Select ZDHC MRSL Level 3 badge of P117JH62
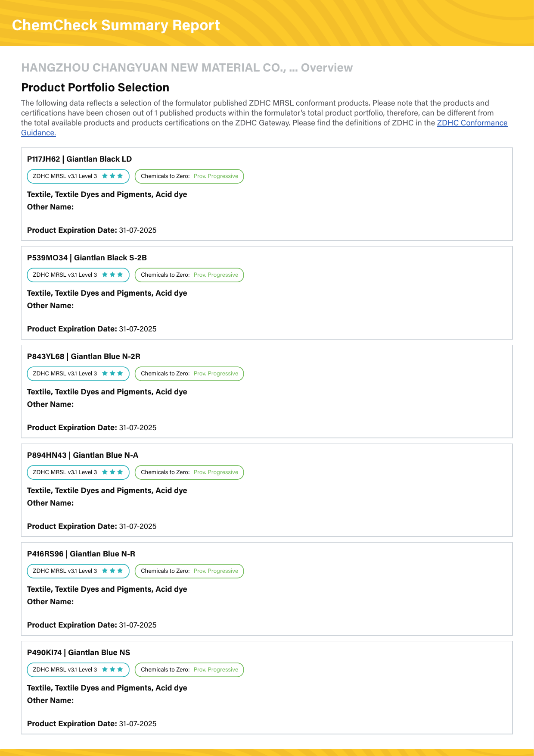Viewport: 534px width, 756px height. pyautogui.click(x=78, y=176)
